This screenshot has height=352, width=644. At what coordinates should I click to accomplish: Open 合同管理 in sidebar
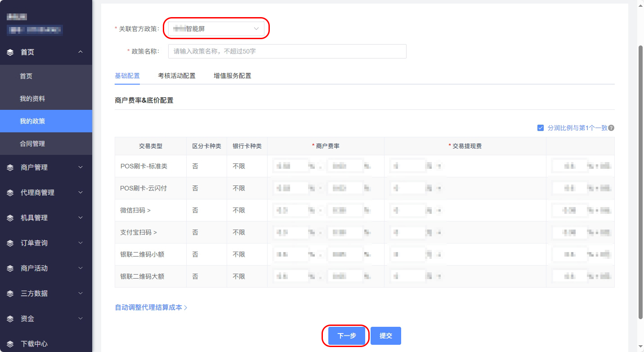pos(32,144)
